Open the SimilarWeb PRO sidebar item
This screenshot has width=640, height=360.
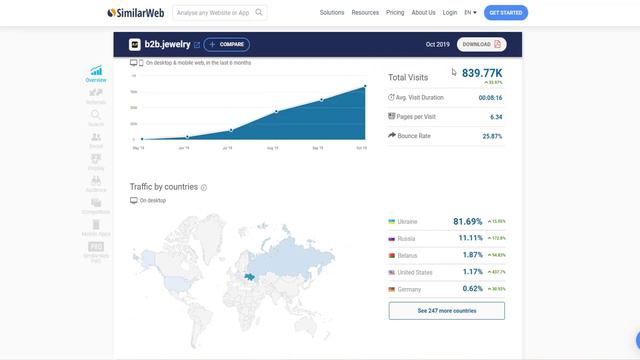[96, 252]
